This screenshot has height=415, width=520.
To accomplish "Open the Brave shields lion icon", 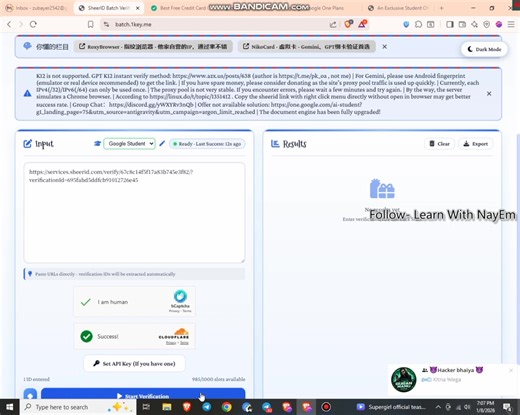I will [x=348, y=24].
